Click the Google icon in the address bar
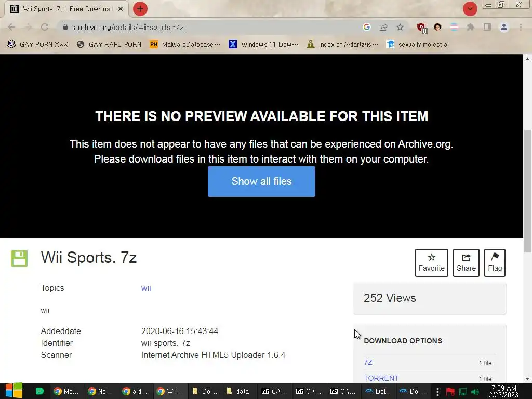532x399 pixels. 366,27
